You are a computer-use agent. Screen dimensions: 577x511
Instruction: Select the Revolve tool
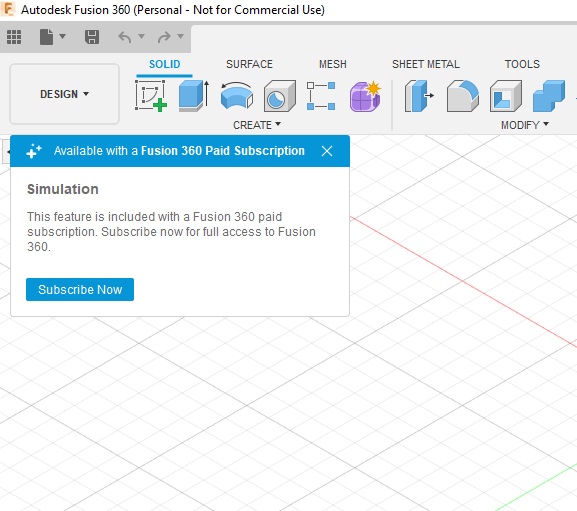237,96
